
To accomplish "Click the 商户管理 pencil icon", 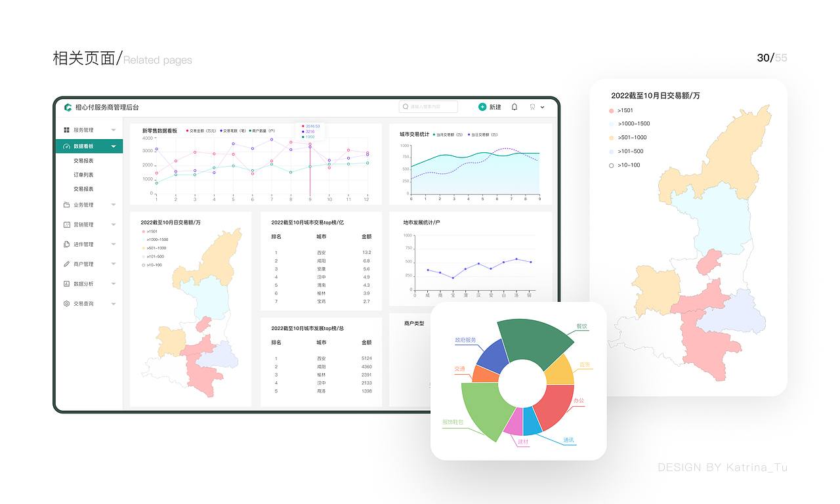I will 67,264.
